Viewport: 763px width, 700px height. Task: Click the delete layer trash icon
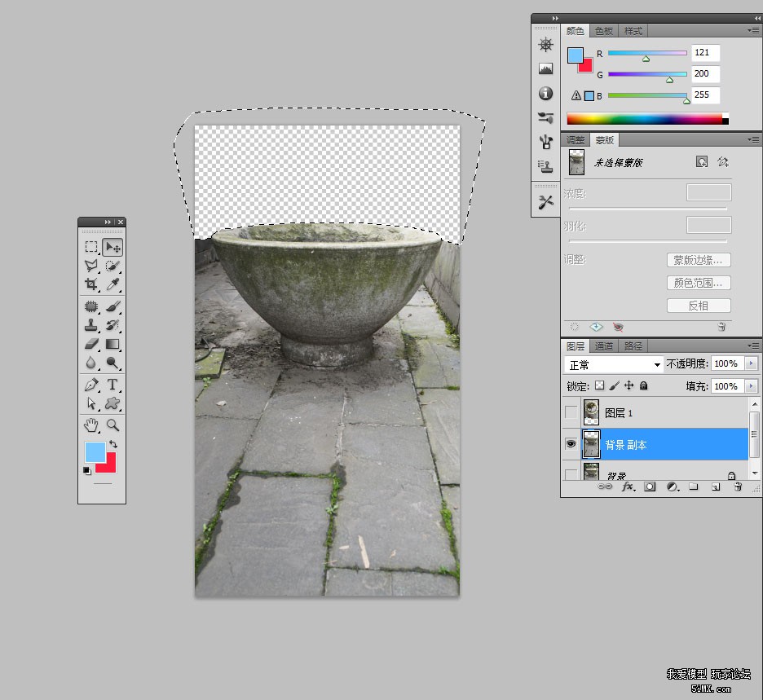coord(738,486)
